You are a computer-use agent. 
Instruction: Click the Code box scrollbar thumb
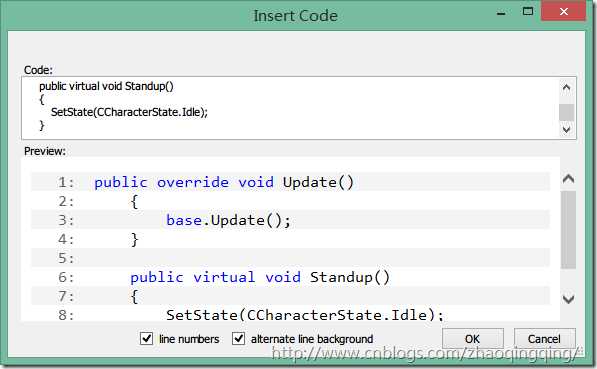pos(566,112)
